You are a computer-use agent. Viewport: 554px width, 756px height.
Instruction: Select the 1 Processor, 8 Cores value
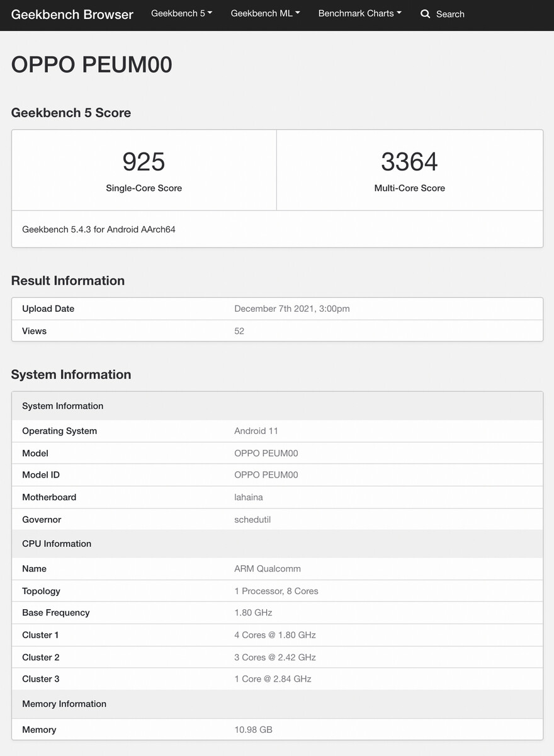coord(276,591)
